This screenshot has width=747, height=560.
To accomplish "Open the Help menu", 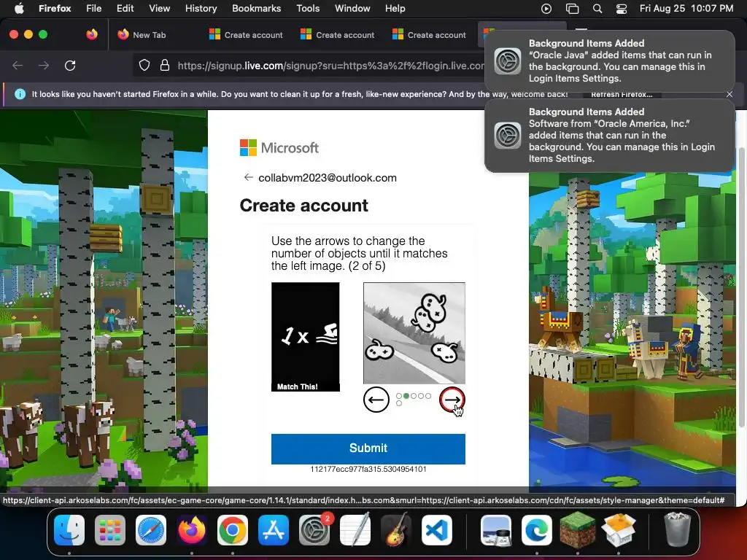I will (395, 9).
